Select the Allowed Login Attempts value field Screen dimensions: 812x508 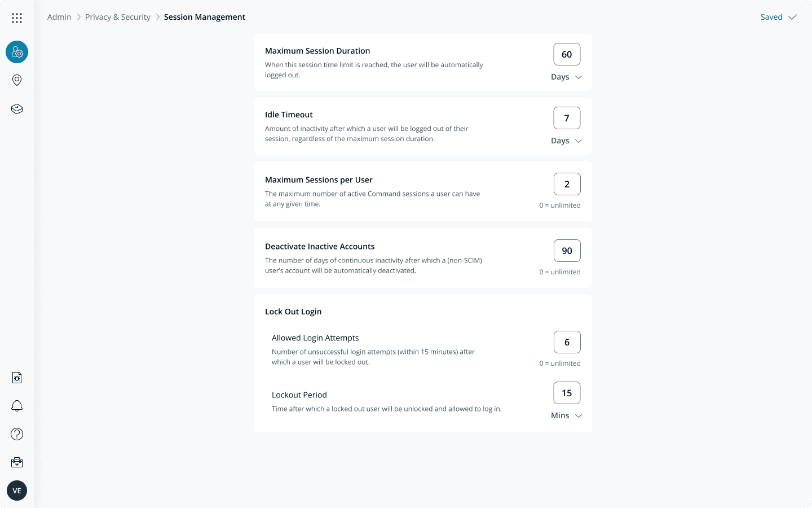click(567, 342)
